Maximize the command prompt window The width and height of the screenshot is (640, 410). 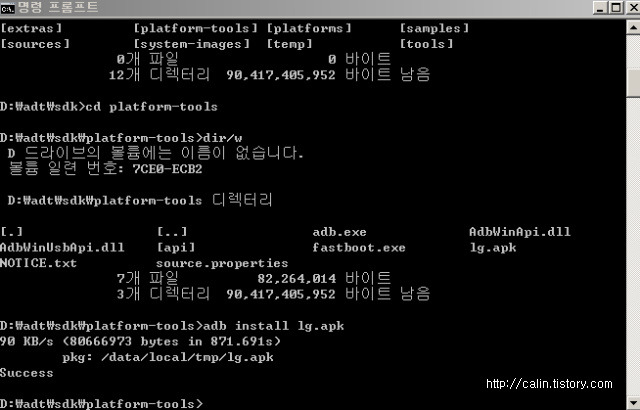coord(616,8)
